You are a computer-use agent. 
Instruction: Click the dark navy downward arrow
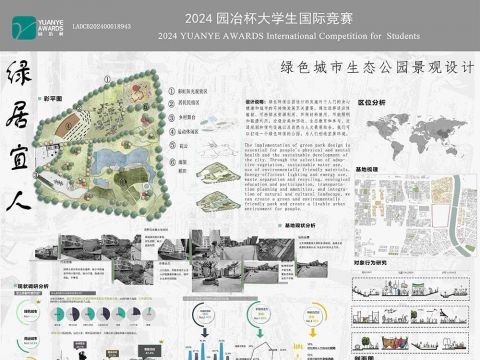point(205,332)
